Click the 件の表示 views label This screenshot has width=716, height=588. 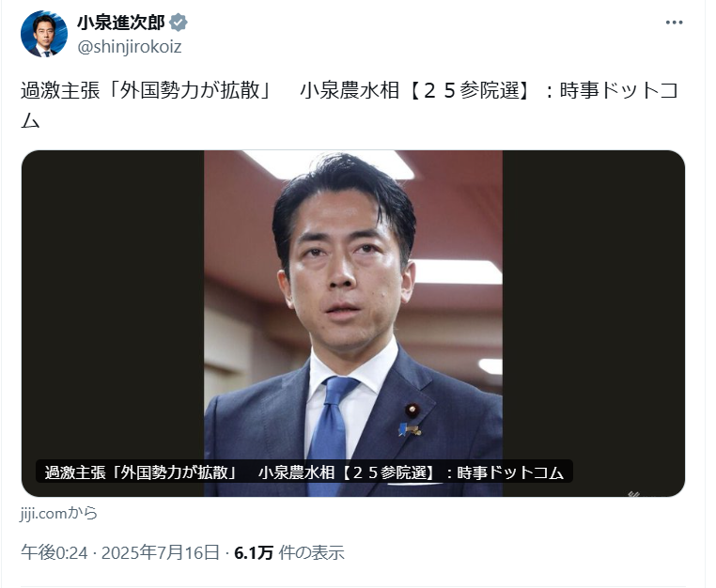(311, 553)
